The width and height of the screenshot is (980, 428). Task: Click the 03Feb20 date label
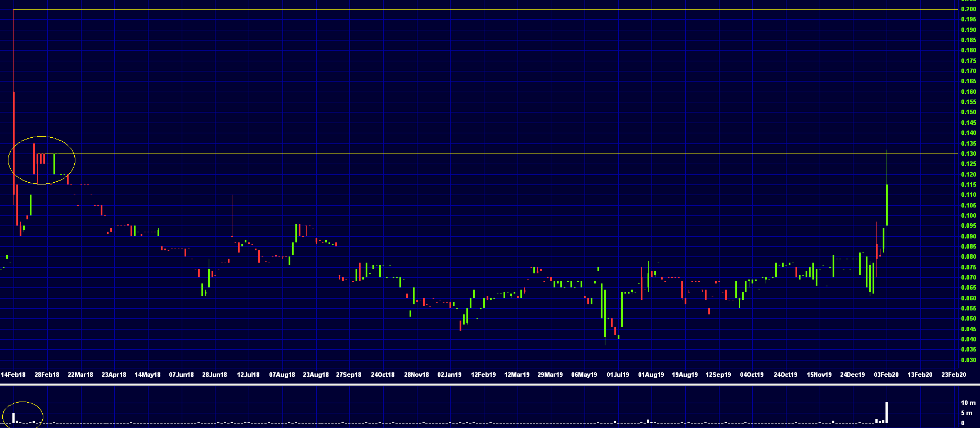click(886, 375)
